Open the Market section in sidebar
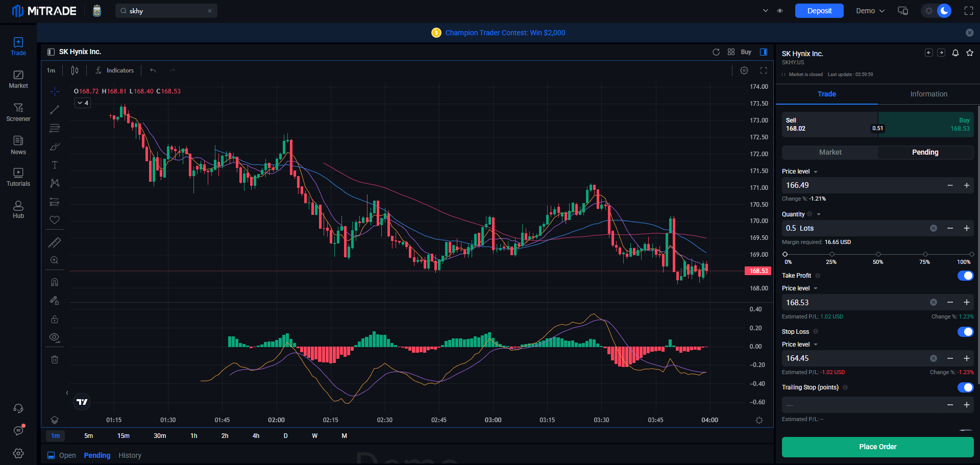 pyautogui.click(x=18, y=80)
